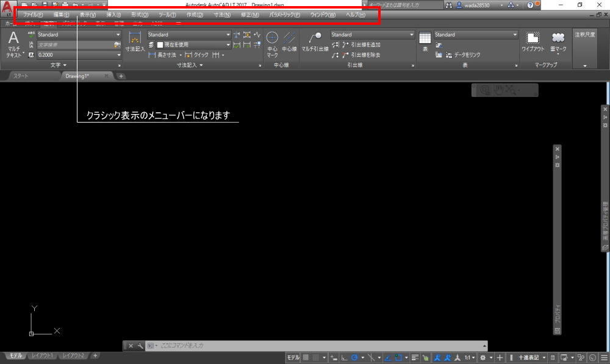The image size is (610, 364).
Task: Click the binoculars search icon
Action: pyautogui.click(x=448, y=5)
